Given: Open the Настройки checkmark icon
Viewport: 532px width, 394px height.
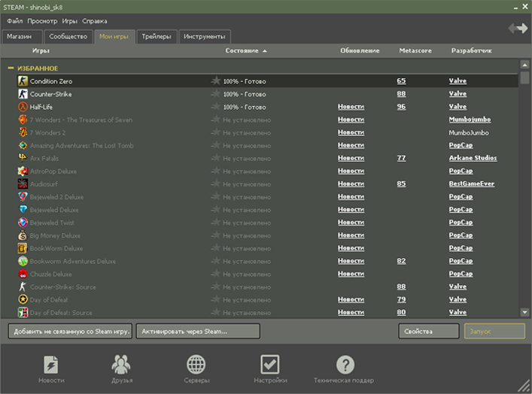Looking at the screenshot, I should point(269,365).
